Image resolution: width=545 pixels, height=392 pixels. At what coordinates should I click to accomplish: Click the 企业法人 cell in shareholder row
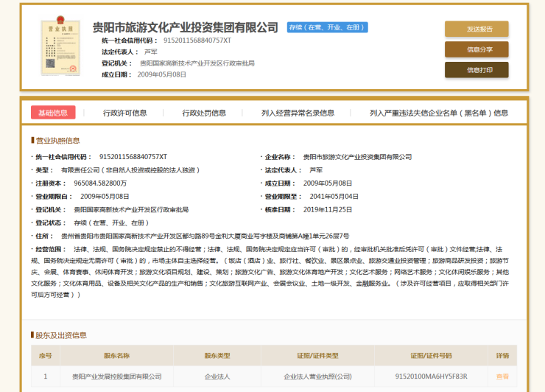pos(217,377)
